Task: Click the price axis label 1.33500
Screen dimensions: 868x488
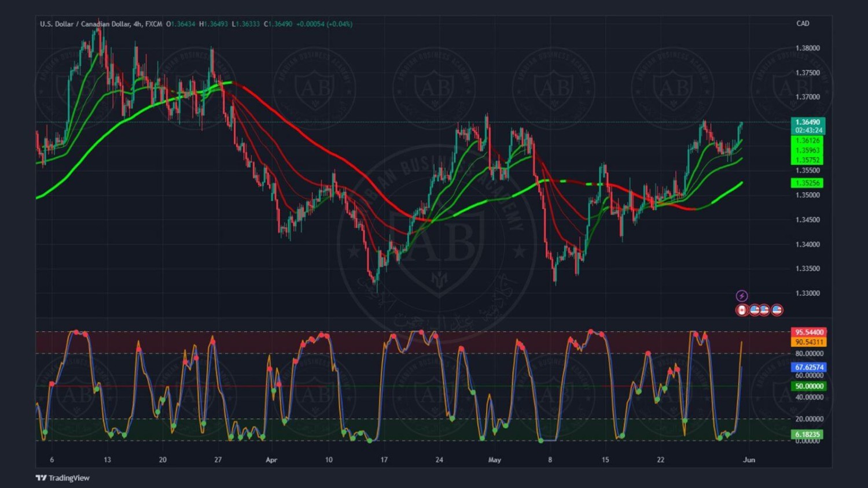Action: point(808,269)
